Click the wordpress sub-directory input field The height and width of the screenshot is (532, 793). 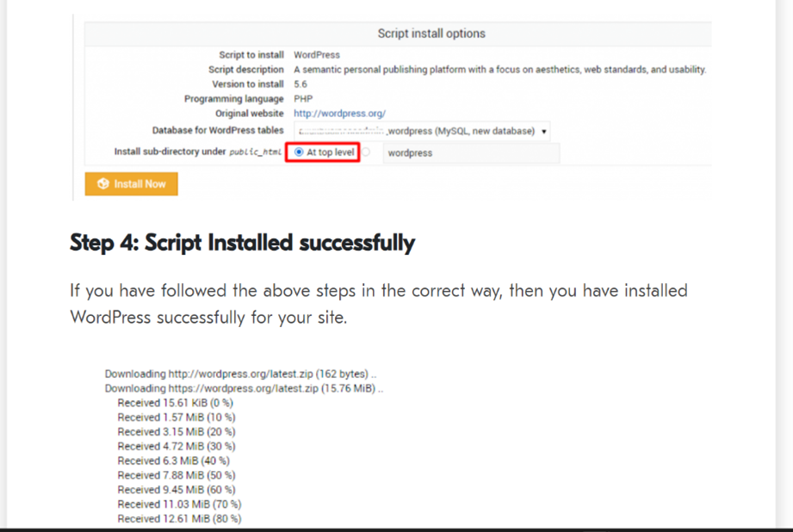(x=470, y=153)
